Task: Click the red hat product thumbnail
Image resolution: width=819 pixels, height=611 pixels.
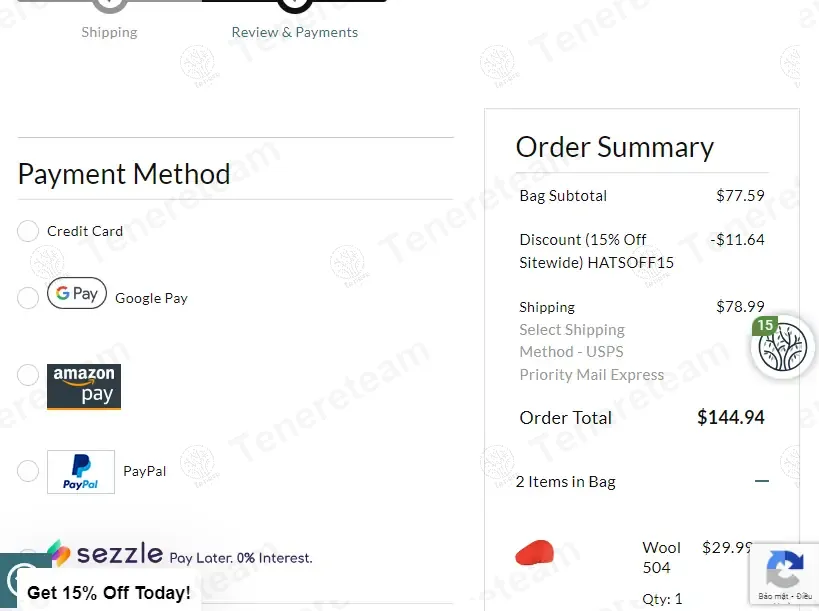Action: pos(535,553)
